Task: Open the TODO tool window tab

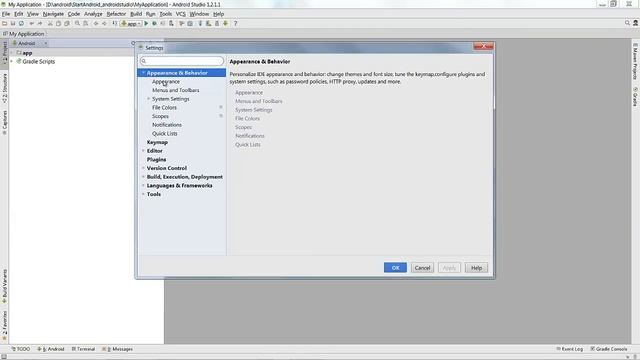Action: click(x=20, y=349)
